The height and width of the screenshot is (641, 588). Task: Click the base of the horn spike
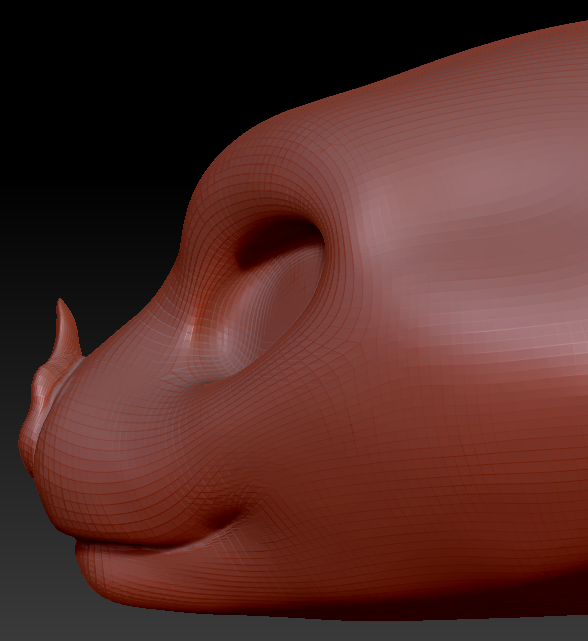(x=65, y=354)
